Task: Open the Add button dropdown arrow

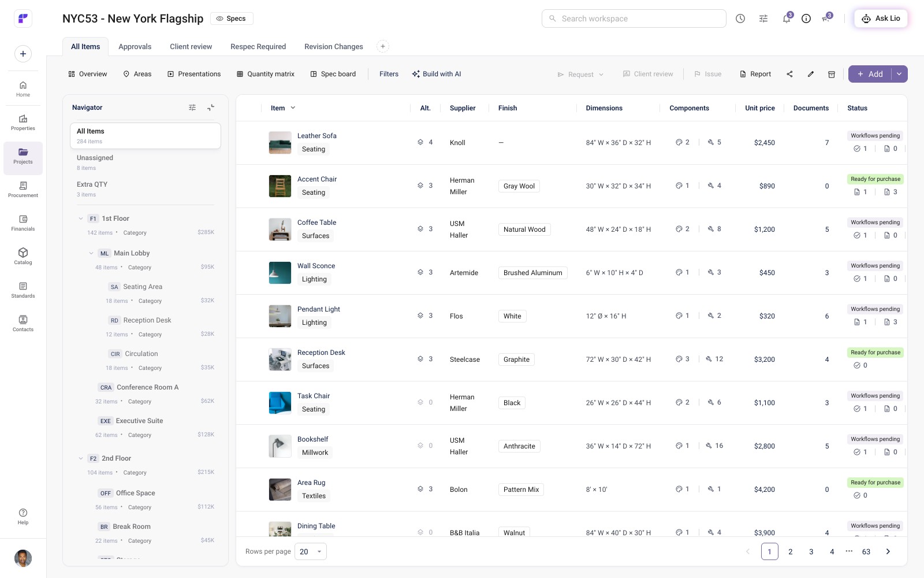Action: 899,74
